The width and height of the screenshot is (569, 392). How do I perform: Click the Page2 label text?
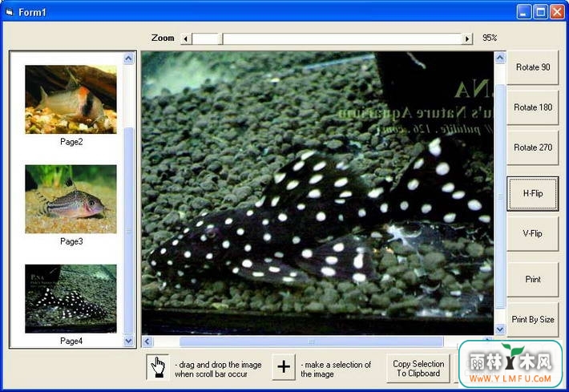(x=71, y=142)
